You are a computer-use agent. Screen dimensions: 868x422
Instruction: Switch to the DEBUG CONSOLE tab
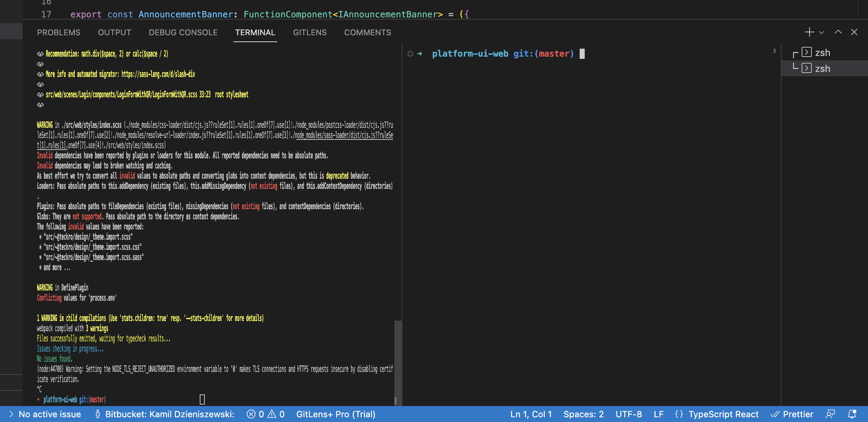pyautogui.click(x=183, y=32)
